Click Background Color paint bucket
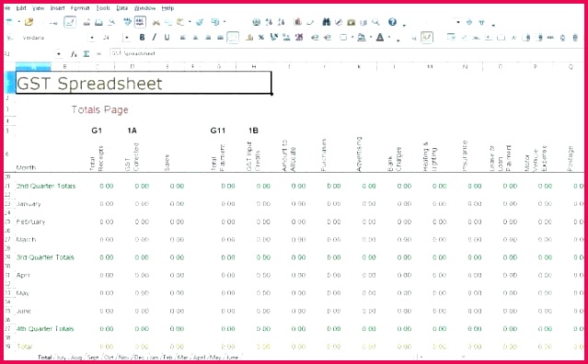Viewport: 588px width, 364px height. [x=362, y=38]
